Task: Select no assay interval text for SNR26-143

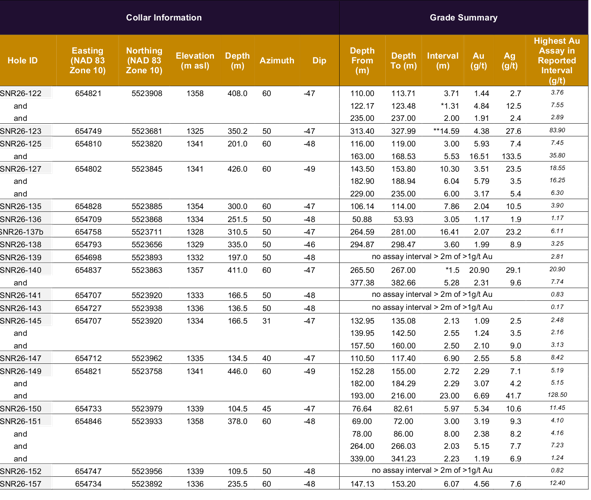Action: (x=432, y=307)
